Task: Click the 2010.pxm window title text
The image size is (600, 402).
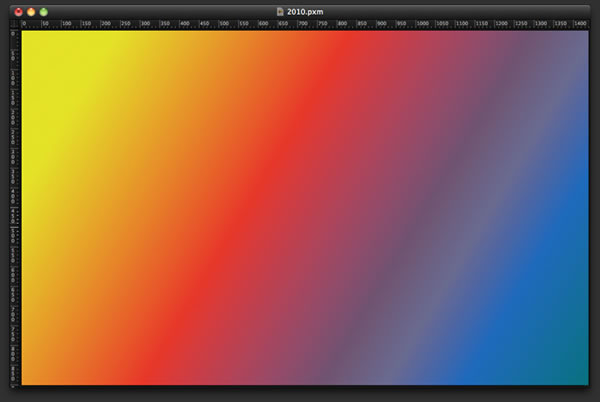Action: [305, 12]
